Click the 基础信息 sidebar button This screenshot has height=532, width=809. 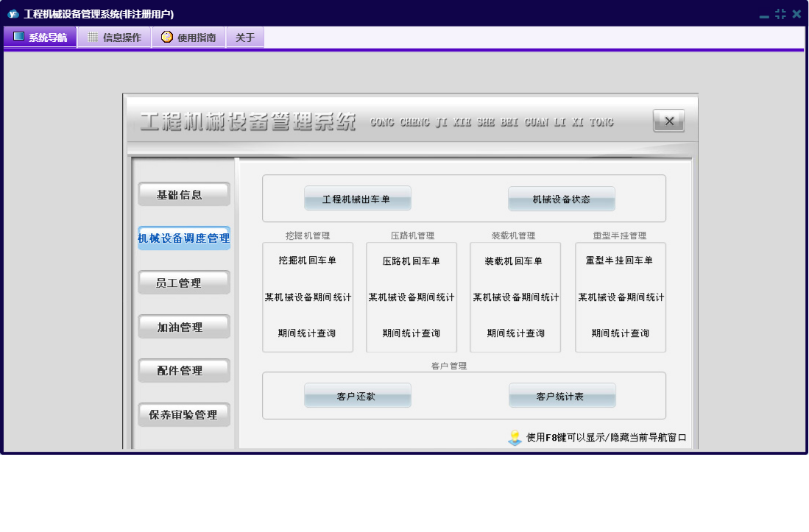(184, 195)
